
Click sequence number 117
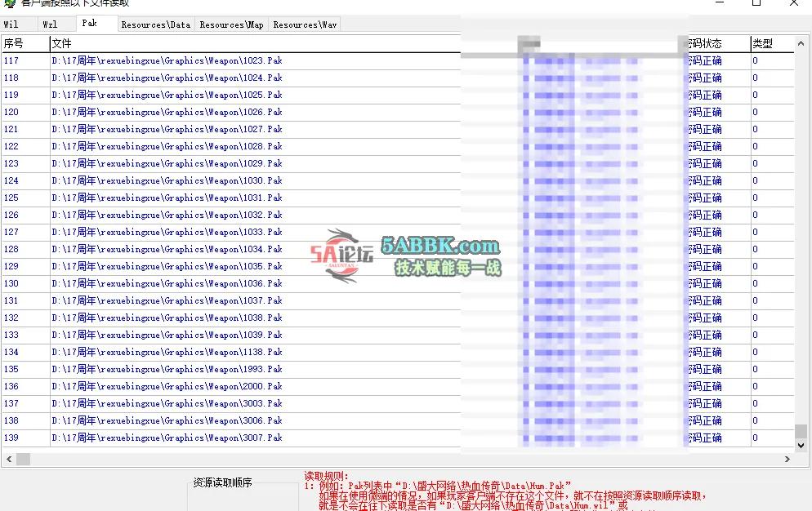[x=11, y=60]
